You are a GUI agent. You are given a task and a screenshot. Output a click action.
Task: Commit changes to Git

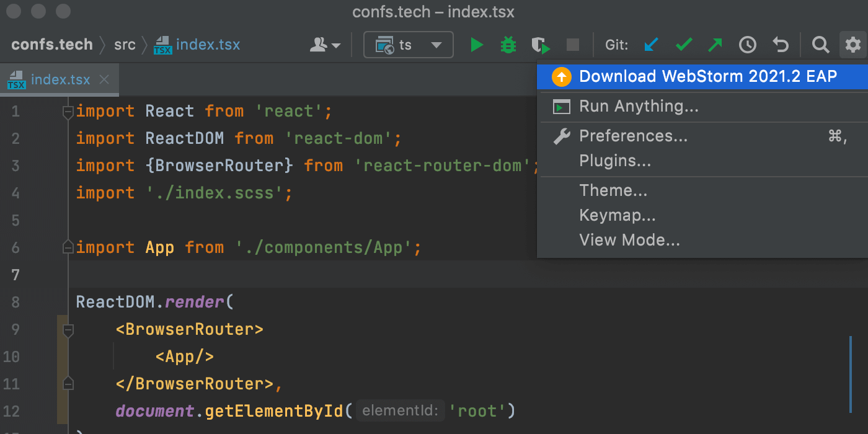tap(683, 44)
